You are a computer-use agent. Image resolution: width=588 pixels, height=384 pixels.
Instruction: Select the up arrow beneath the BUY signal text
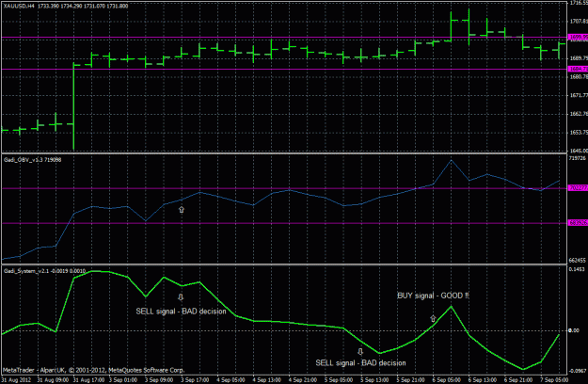pyautogui.click(x=433, y=318)
